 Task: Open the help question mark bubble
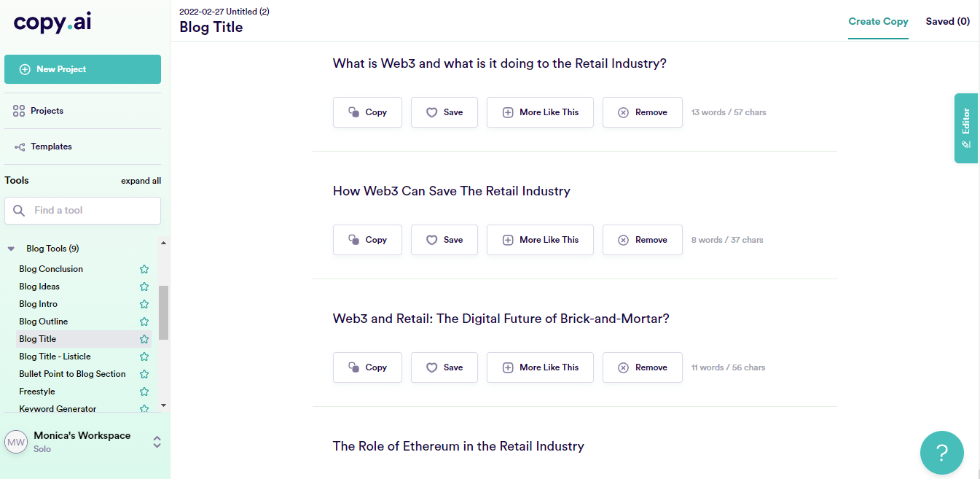tap(941, 453)
